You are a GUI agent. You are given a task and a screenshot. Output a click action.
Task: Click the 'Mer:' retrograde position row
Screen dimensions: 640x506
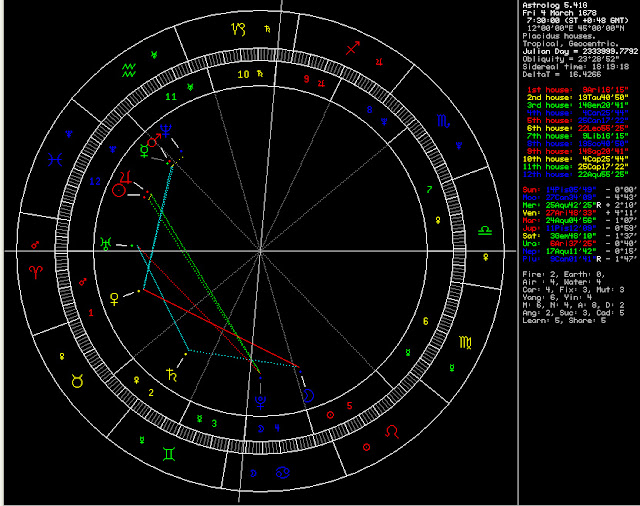(x=580, y=205)
